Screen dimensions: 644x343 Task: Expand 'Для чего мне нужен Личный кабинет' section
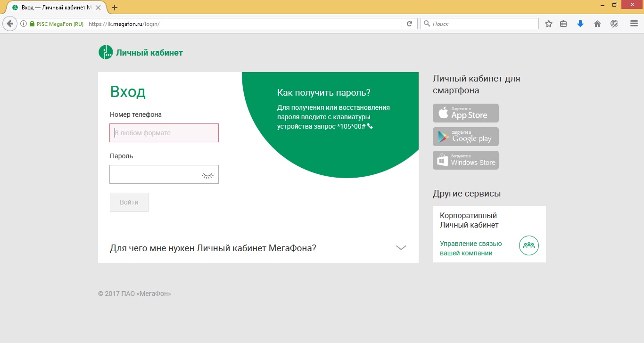click(x=401, y=248)
